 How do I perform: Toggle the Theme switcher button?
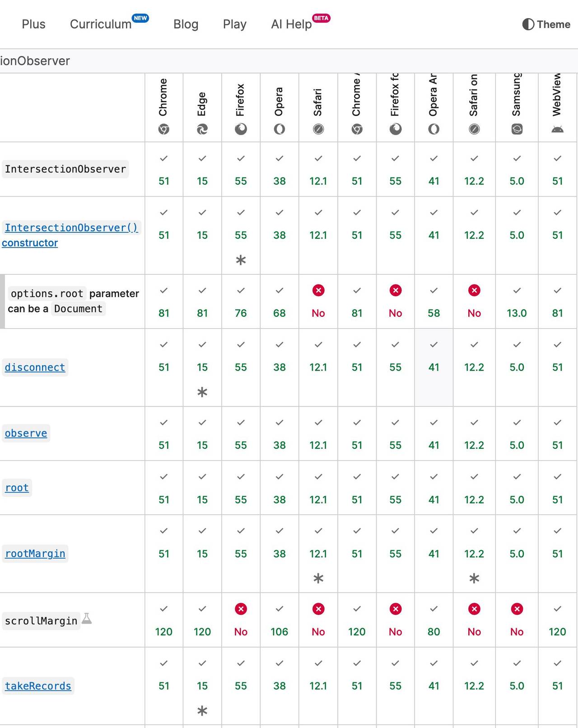click(546, 24)
